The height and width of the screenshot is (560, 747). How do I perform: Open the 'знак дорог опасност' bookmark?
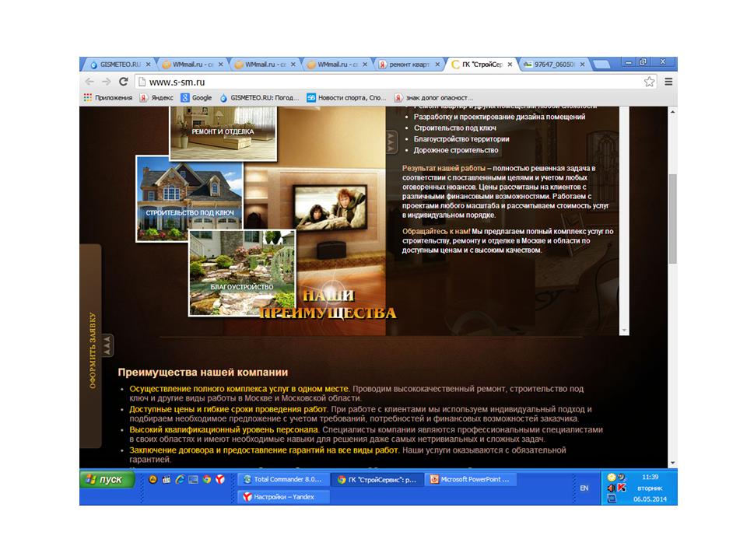tap(434, 98)
